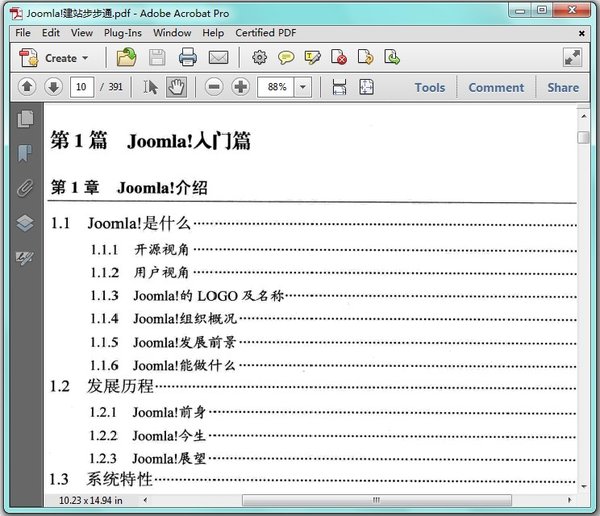Open the zoom level dropdown arrow

tap(303, 87)
